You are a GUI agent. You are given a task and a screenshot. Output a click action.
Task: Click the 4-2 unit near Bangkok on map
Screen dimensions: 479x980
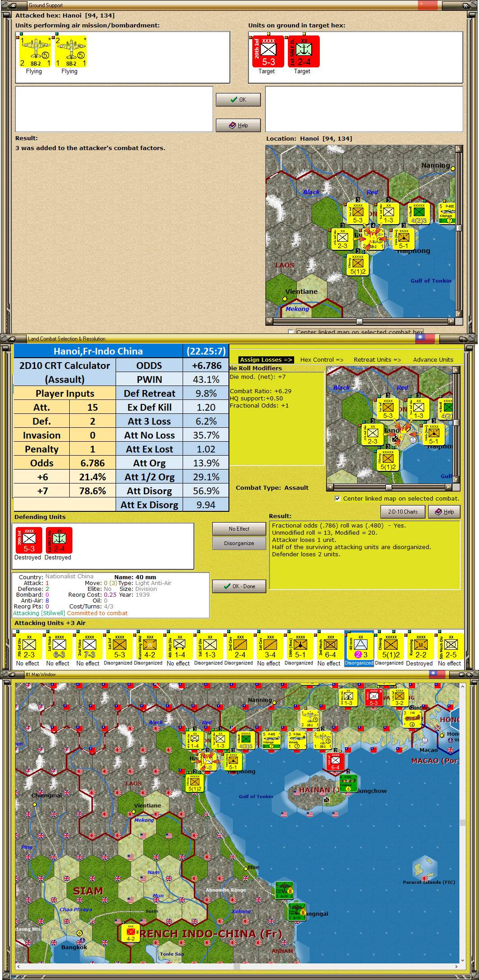tap(130, 932)
